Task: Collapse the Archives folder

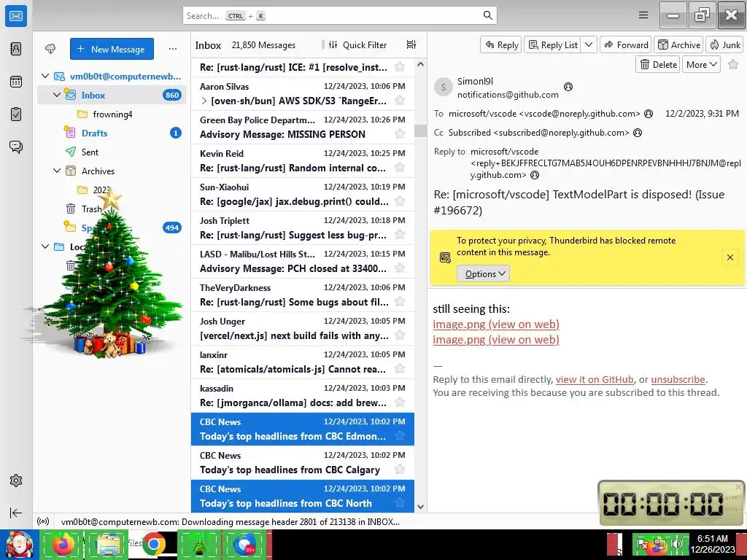Action: click(x=57, y=171)
